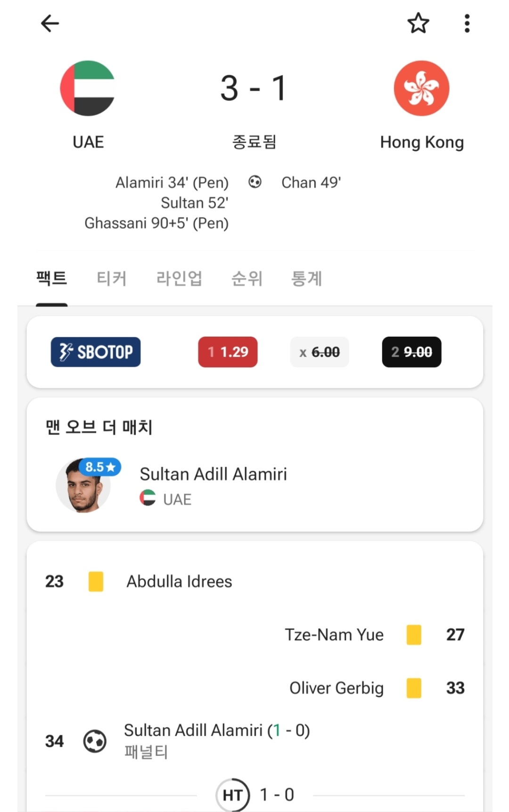
Task: Tap the SBOTOP sponsor logo
Action: pyautogui.click(x=96, y=352)
